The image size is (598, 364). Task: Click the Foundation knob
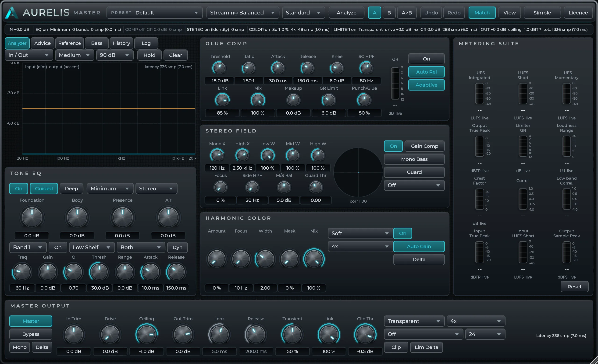[32, 217]
